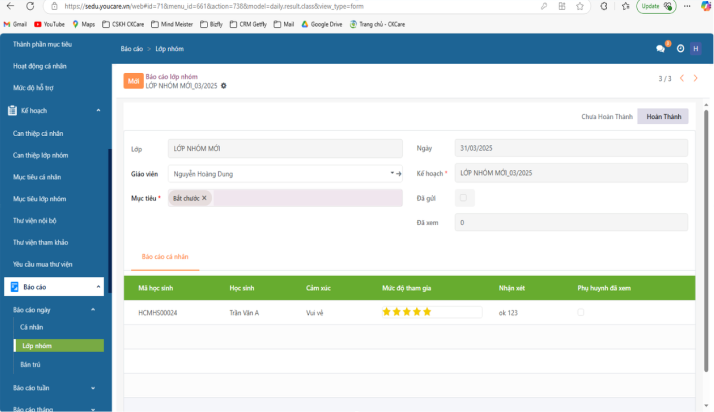Open Giáo viên record via arrow link icon

[x=398, y=174]
